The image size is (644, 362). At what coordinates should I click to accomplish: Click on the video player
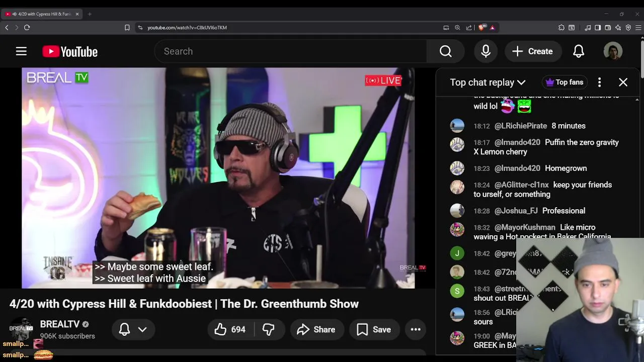[218, 178]
